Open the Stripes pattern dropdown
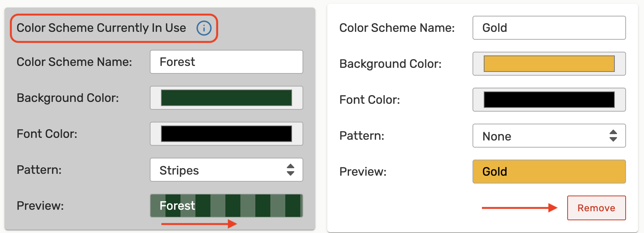644x233 pixels. 227,170
